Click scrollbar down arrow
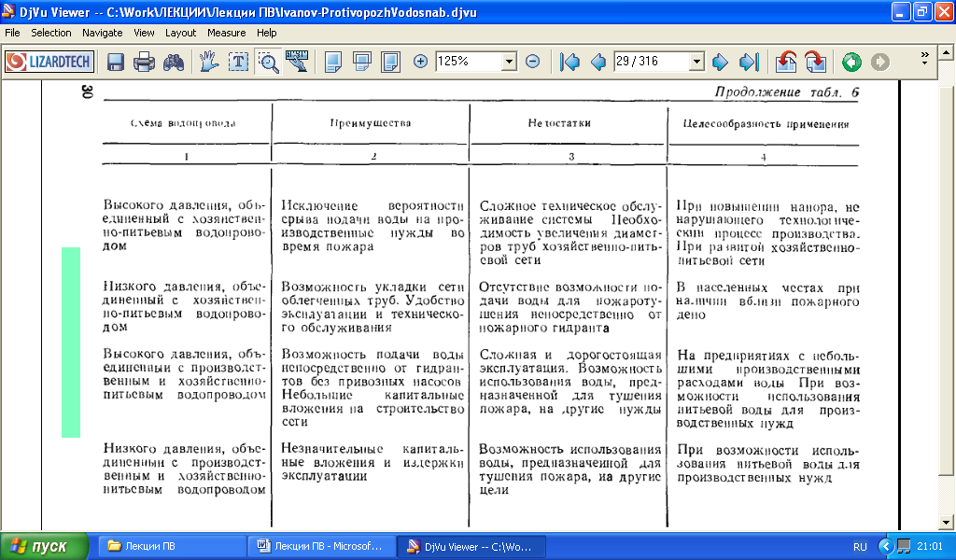This screenshot has height=560, width=956. point(946,523)
